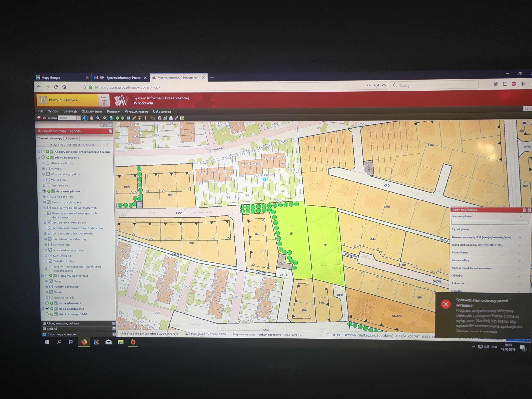Viewport: 532px width, 399px height.
Task: Click the printer icon in map toolbar
Action: pos(171,118)
